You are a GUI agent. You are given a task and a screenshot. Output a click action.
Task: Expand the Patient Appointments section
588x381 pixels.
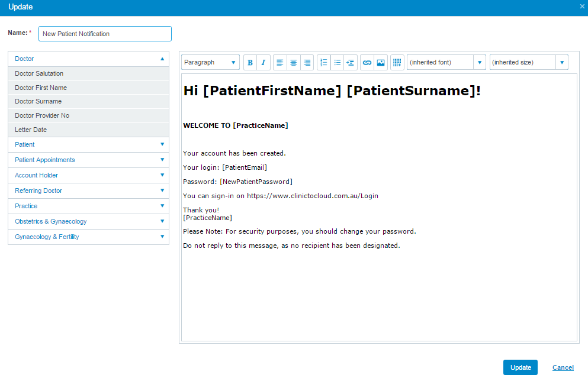click(88, 160)
